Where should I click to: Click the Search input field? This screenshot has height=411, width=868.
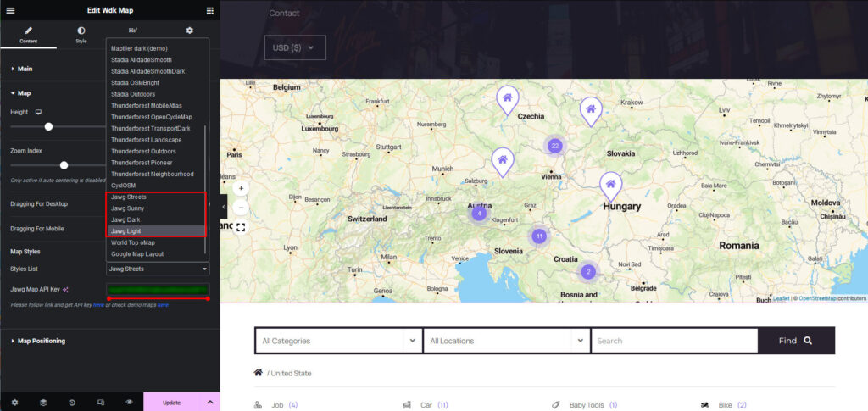point(674,341)
